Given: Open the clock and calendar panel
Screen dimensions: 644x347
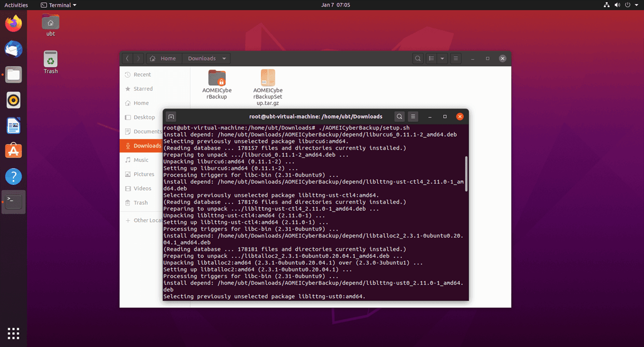Looking at the screenshot, I should (x=335, y=5).
